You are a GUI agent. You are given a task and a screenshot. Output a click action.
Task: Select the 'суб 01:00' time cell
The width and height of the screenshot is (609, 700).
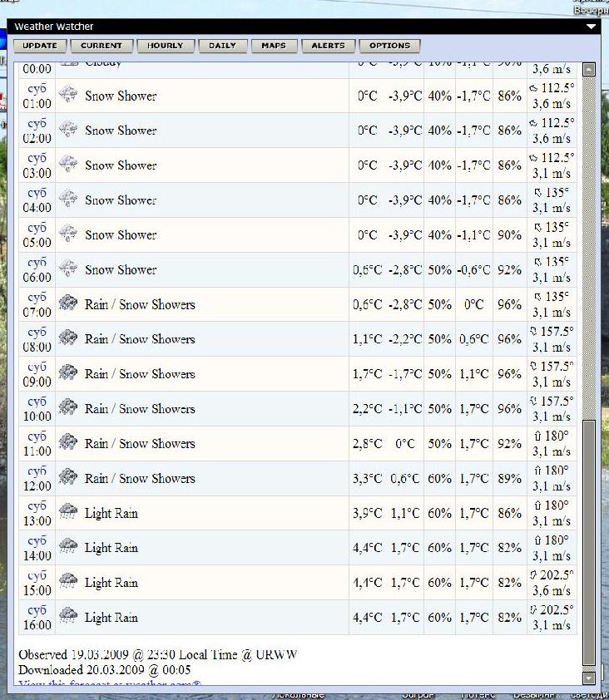click(x=37, y=96)
